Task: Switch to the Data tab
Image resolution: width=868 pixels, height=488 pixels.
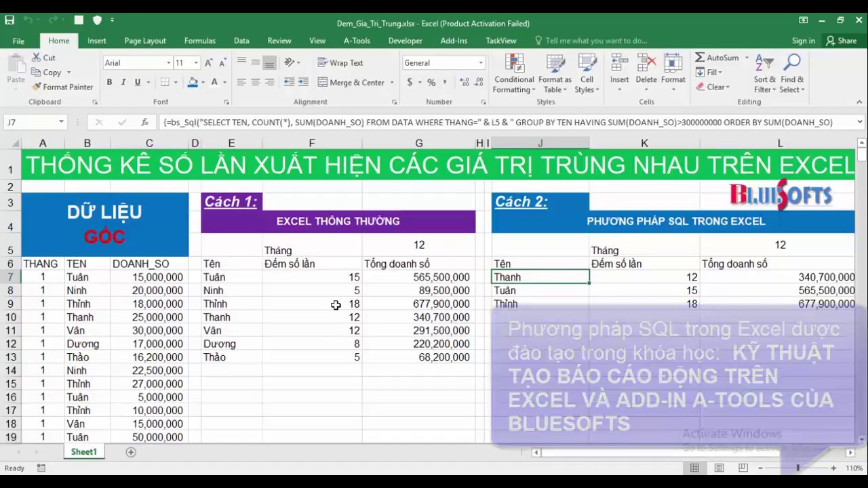Action: pyautogui.click(x=241, y=41)
